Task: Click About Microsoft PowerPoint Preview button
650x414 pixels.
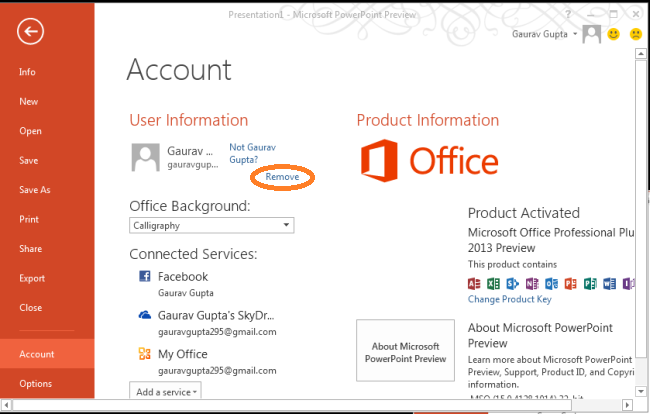Action: [x=405, y=350]
